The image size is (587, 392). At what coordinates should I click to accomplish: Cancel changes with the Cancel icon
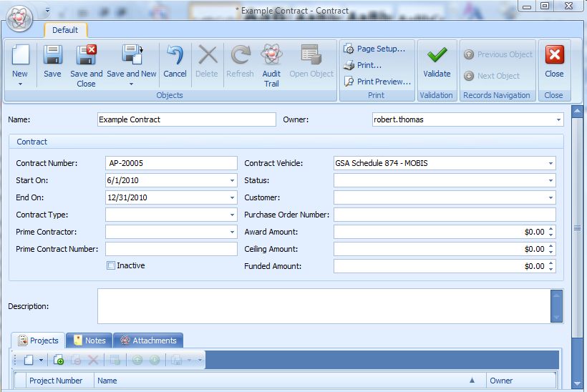175,55
